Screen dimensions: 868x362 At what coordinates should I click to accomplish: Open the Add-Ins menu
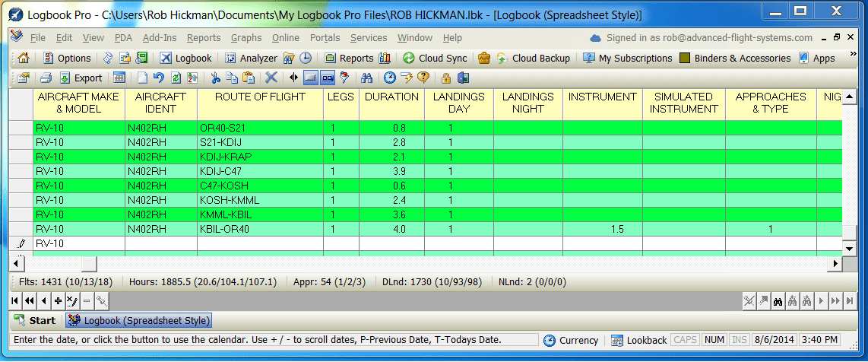(160, 38)
